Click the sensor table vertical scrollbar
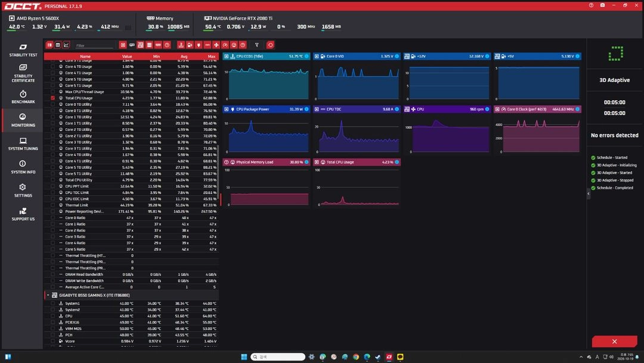 click(x=218, y=173)
